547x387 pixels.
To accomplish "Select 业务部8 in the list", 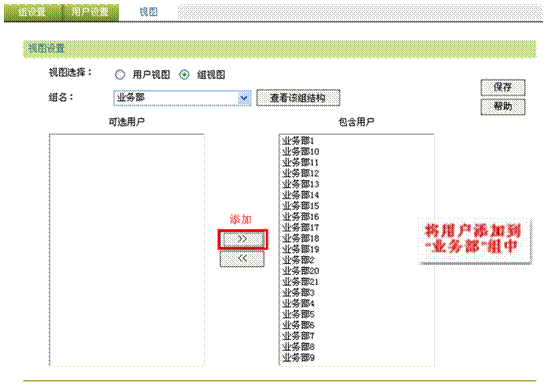I will 298,347.
